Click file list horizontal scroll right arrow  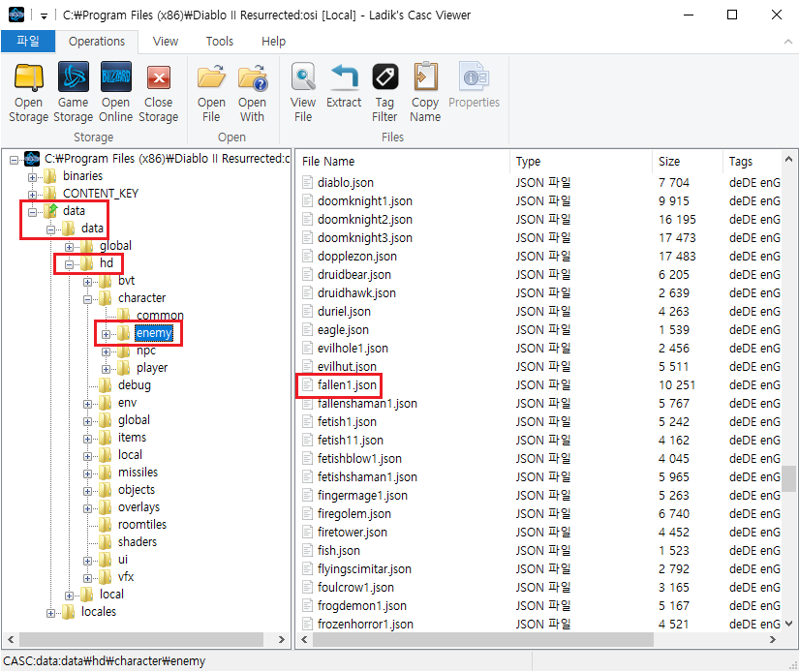[x=773, y=639]
